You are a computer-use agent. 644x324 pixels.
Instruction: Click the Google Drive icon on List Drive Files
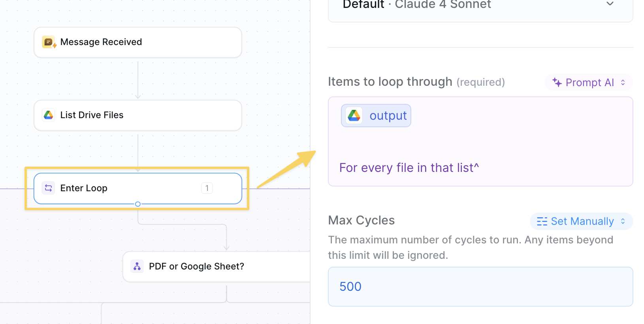(49, 115)
